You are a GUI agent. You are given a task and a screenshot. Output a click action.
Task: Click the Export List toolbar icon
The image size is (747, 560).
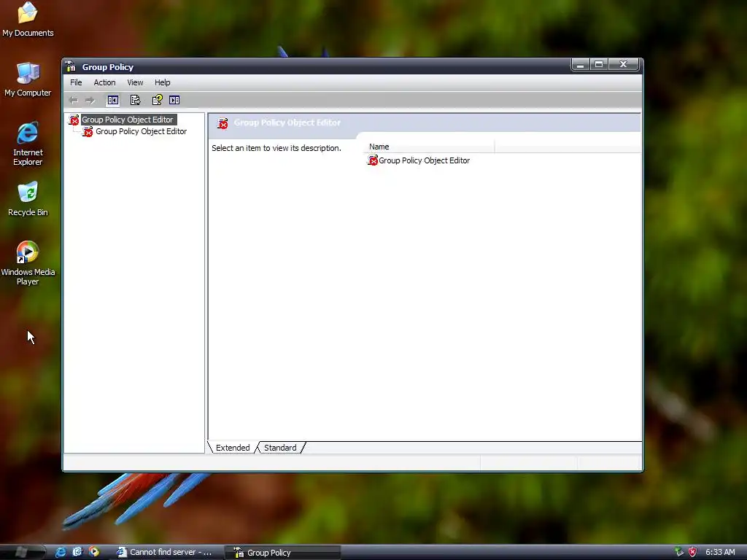135,100
